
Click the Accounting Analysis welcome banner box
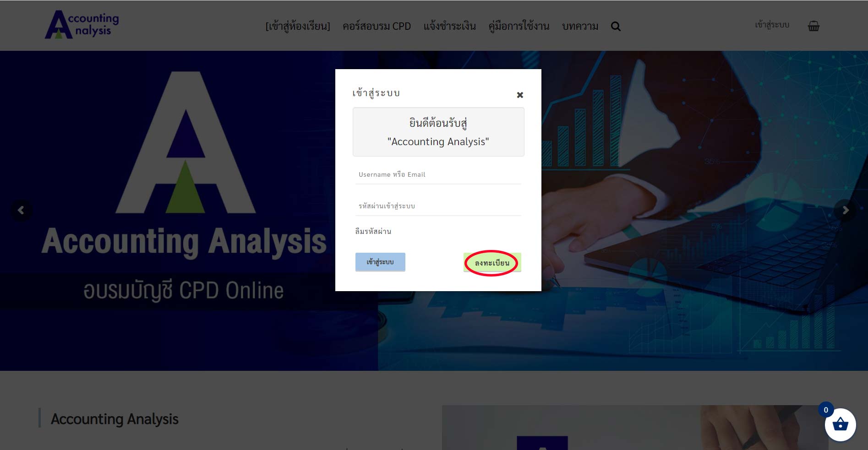(x=438, y=132)
